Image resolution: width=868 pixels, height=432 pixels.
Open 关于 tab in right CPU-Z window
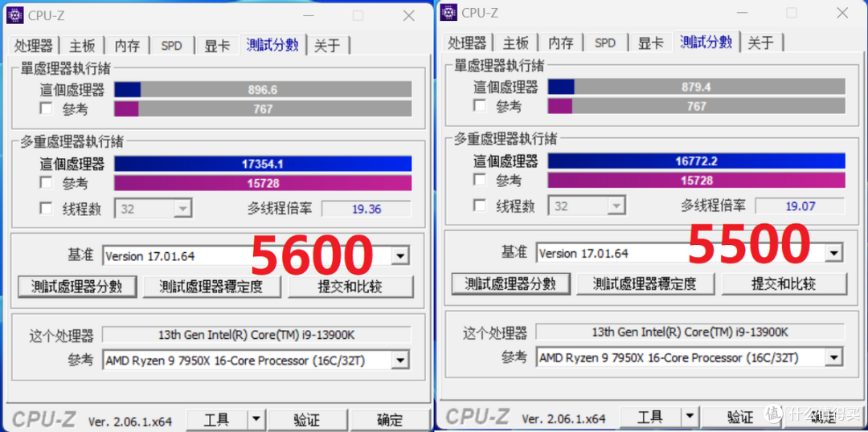pyautogui.click(x=761, y=43)
